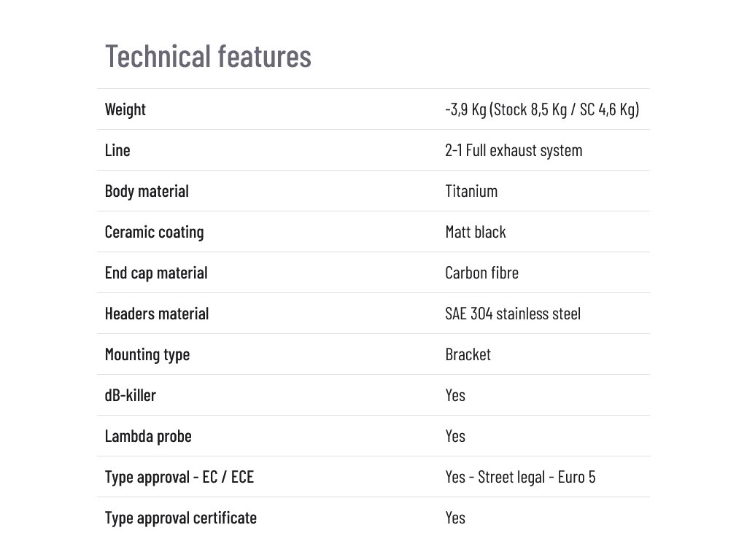Viewport: 747px width, 560px height.
Task: Select the Ceramic coating label
Action: [155, 233]
